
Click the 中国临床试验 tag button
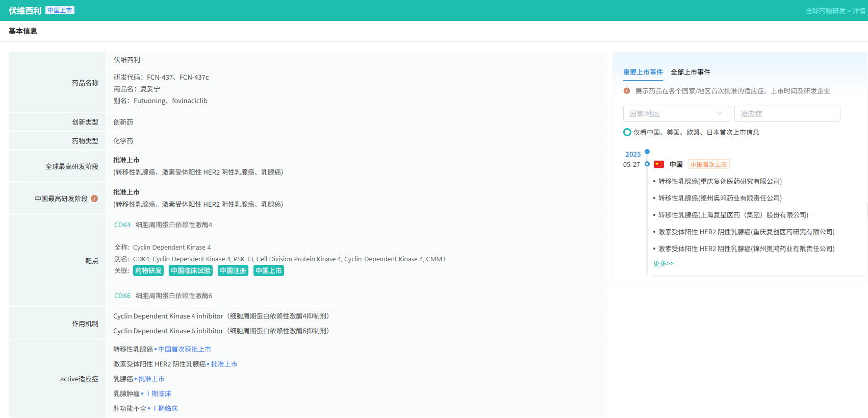[x=191, y=271]
